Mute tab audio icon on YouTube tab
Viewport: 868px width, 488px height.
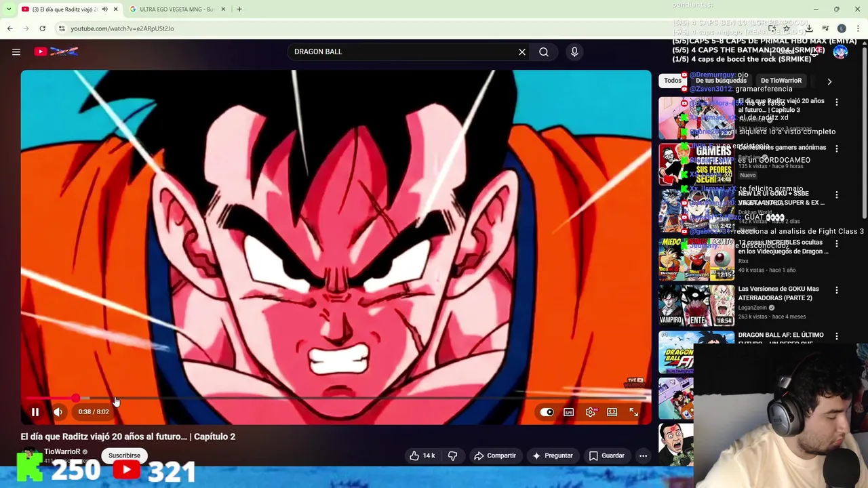click(x=104, y=9)
